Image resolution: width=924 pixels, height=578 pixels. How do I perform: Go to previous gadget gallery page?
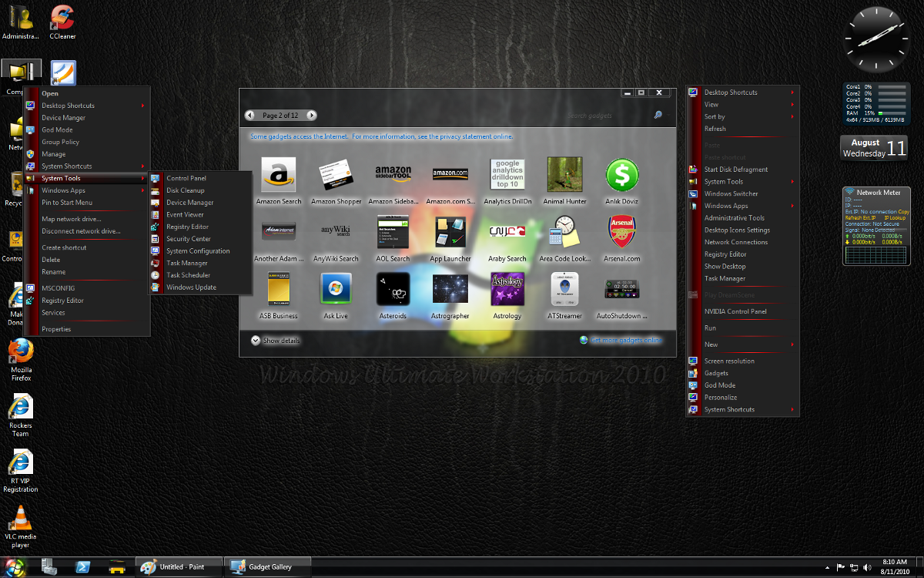click(x=249, y=116)
